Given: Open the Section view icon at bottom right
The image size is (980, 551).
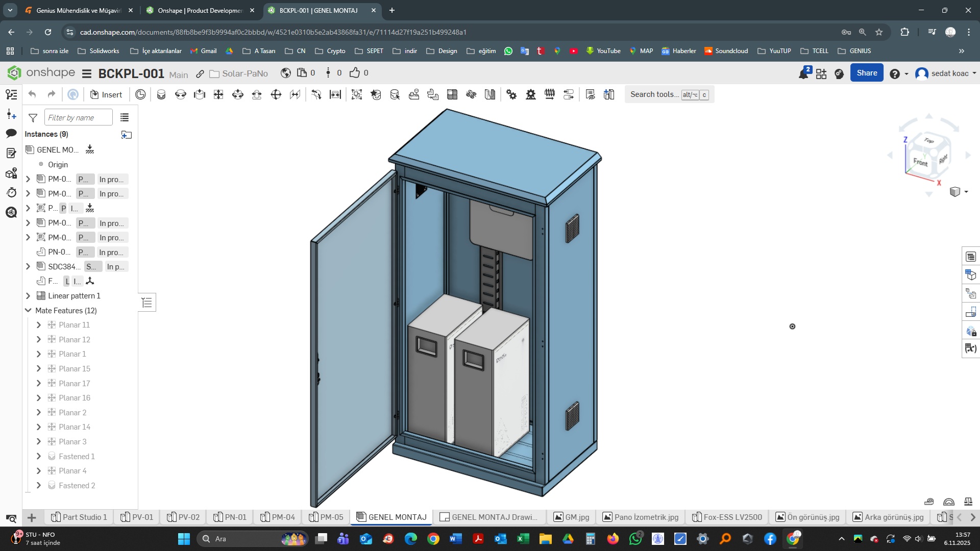Looking at the screenshot, I should pyautogui.click(x=948, y=502).
